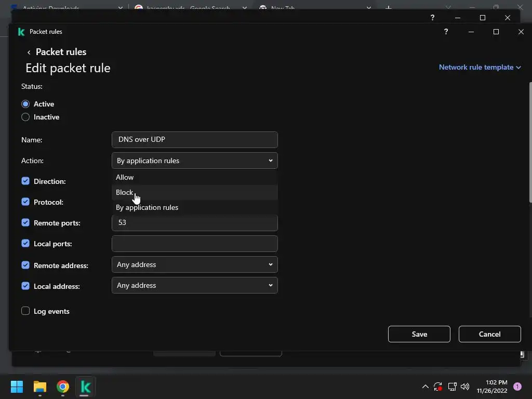Screen dimensions: 532x399
Task: Open the Local address dropdown
Action: pos(195,285)
